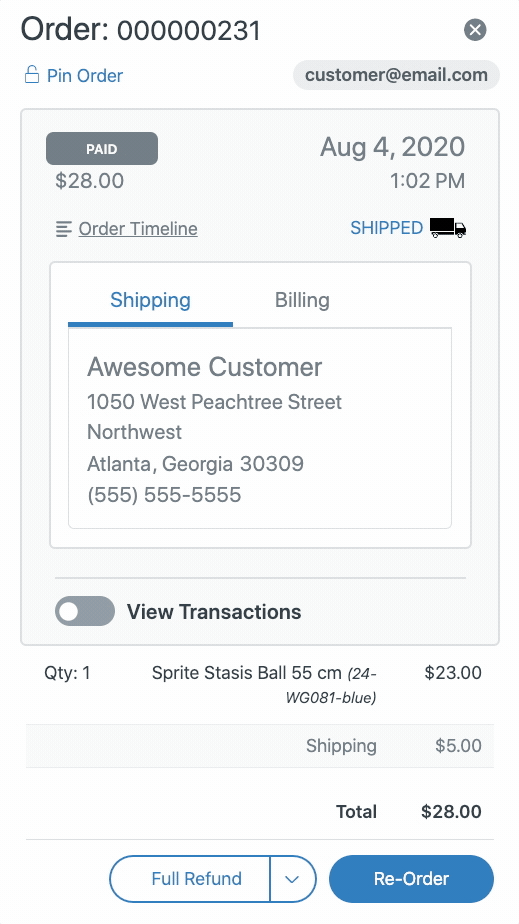The image size is (519, 924).
Task: Switch to the Billing tab
Action: tap(302, 300)
